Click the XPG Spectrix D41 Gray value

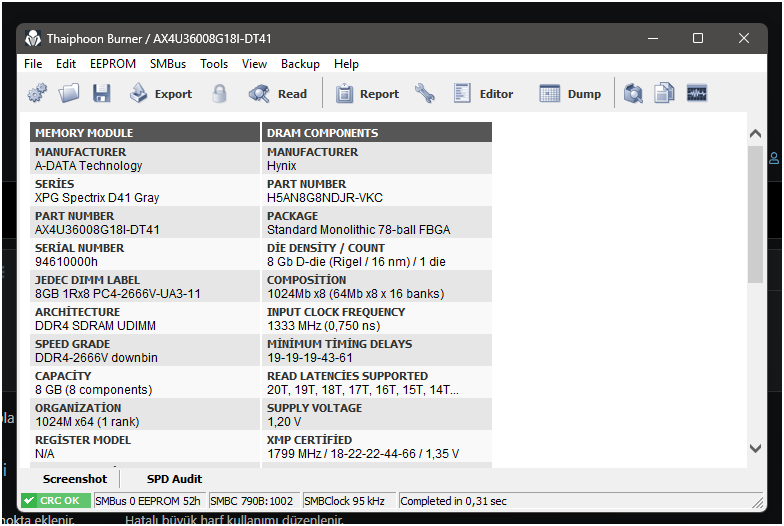coord(97,198)
